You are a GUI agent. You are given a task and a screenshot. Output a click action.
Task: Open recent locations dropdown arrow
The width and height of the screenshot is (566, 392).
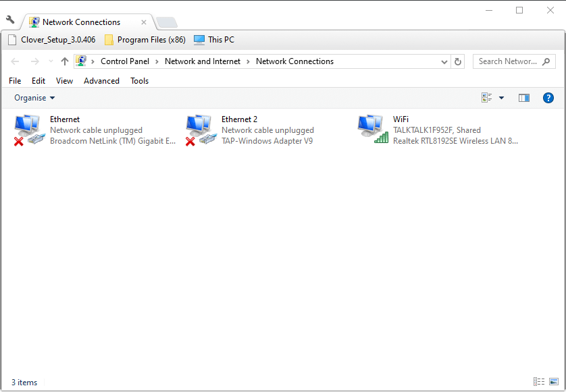[51, 61]
